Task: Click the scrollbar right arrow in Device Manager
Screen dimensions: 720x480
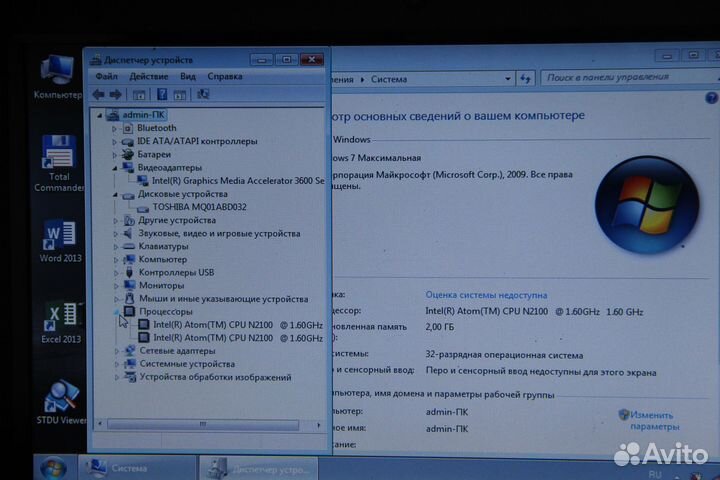Action: click(x=319, y=425)
